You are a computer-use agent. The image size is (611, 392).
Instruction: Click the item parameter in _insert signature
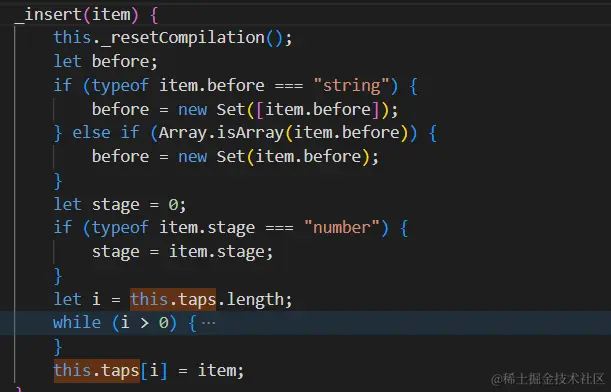[x=111, y=14]
